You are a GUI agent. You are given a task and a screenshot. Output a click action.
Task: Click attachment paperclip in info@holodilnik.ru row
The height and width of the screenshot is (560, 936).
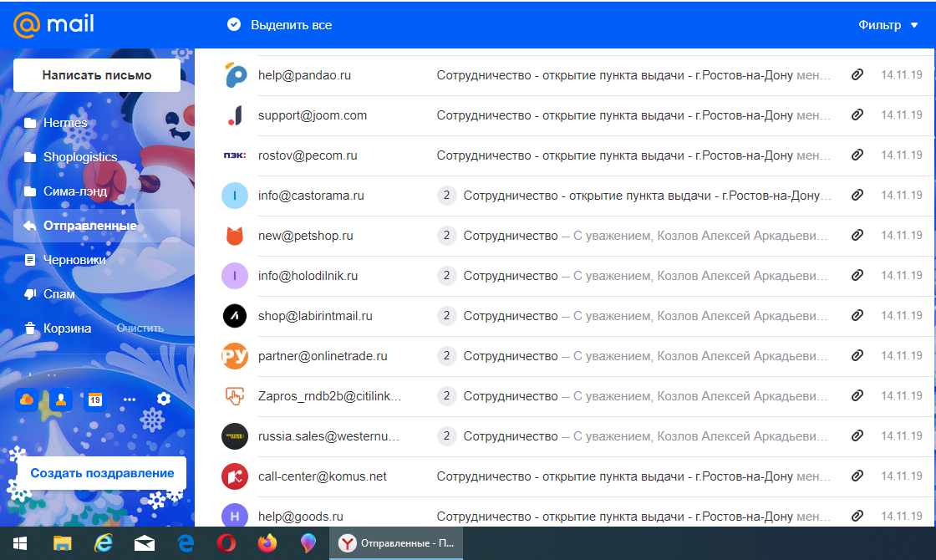[857, 275]
